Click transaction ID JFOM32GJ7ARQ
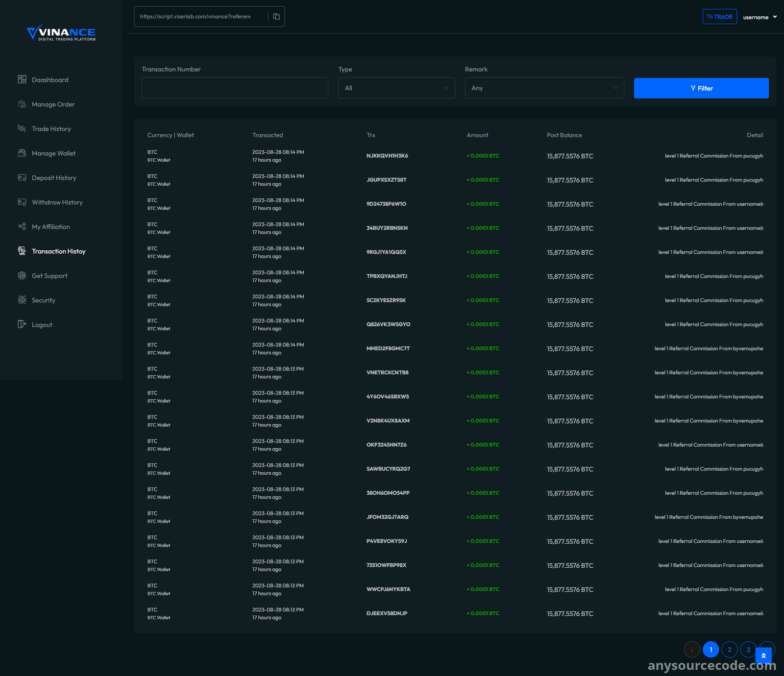This screenshot has width=784, height=676. [388, 517]
